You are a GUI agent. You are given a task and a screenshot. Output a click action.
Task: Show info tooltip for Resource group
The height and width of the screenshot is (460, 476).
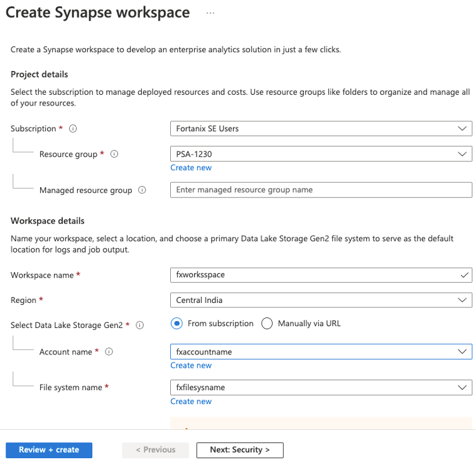(114, 154)
